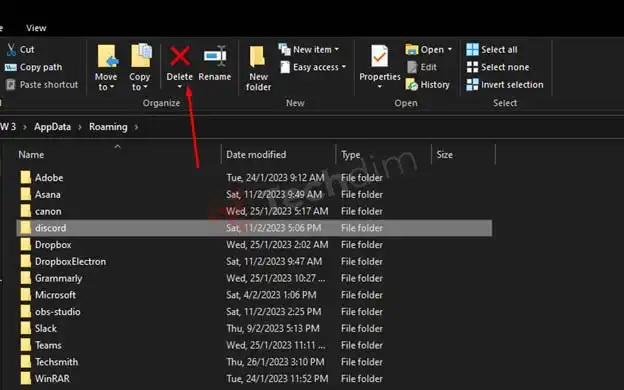Image resolution: width=624 pixels, height=390 pixels.
Task: Select the Teams folder
Action: (48, 345)
